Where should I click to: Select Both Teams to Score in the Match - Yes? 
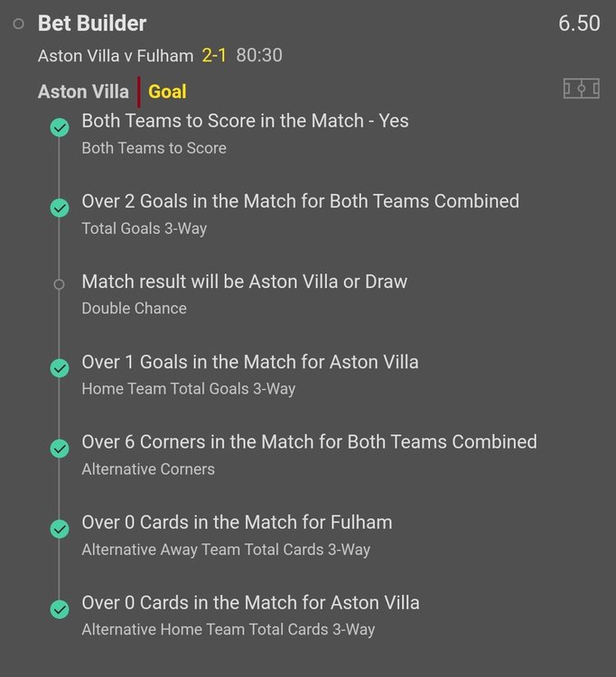[245, 121]
